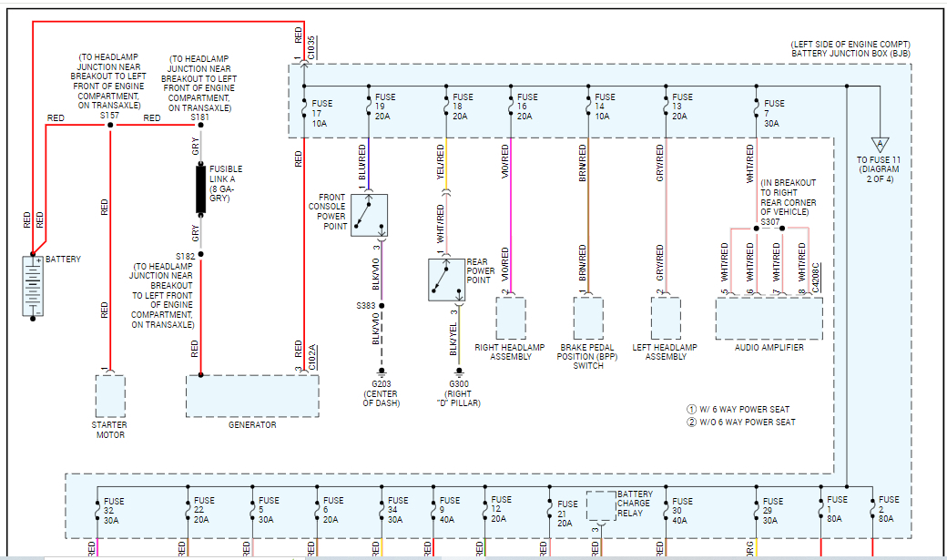
Task: Click 'TO FUSE 11 (DIAGRAM 2 OF 4)' text
Action: coord(879,169)
